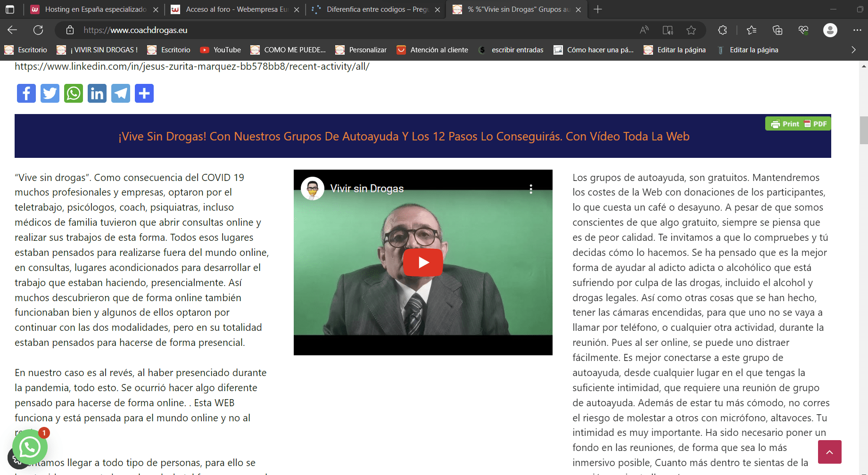Viewport: 868px width, 475px height.
Task: Open the Favorites list
Action: [x=752, y=30]
